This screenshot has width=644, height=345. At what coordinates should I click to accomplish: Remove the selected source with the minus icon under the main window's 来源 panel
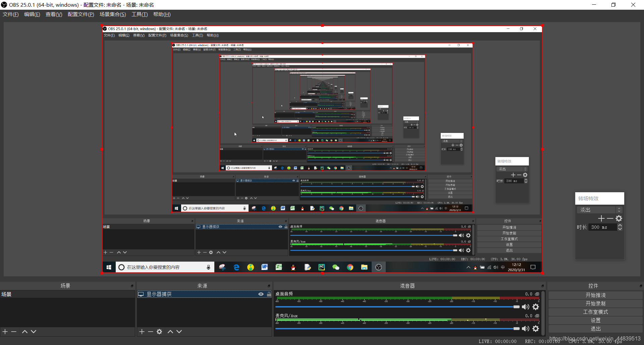point(151,332)
